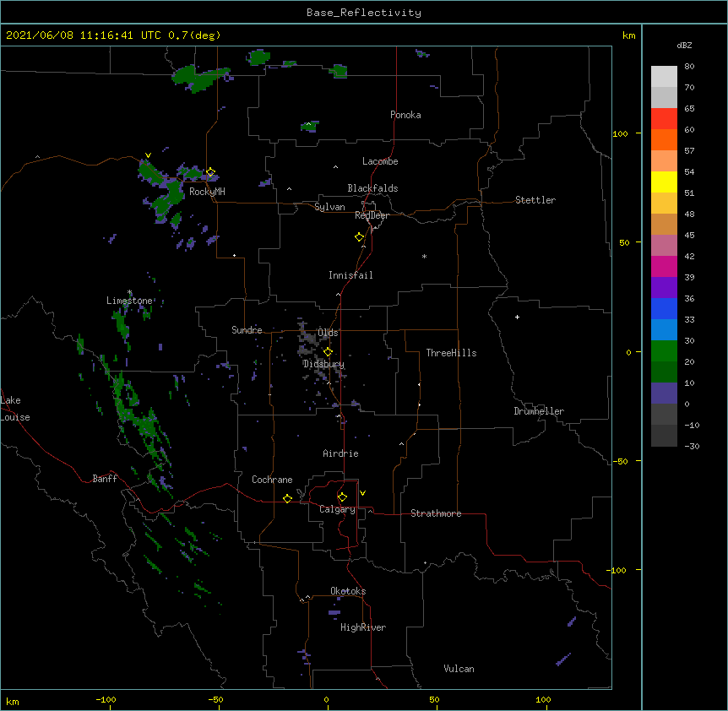Click the Okotoks town label
Screen dimensions: 728x711
[x=348, y=591]
